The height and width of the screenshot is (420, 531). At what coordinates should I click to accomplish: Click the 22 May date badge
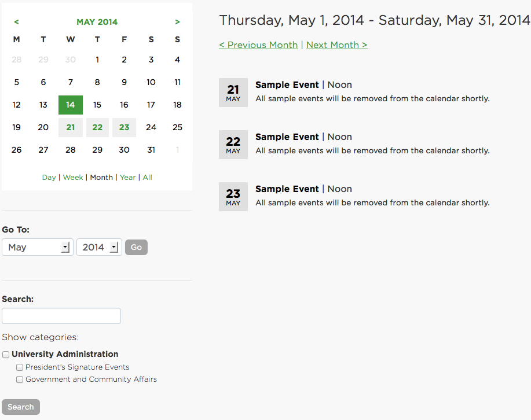[x=233, y=145]
